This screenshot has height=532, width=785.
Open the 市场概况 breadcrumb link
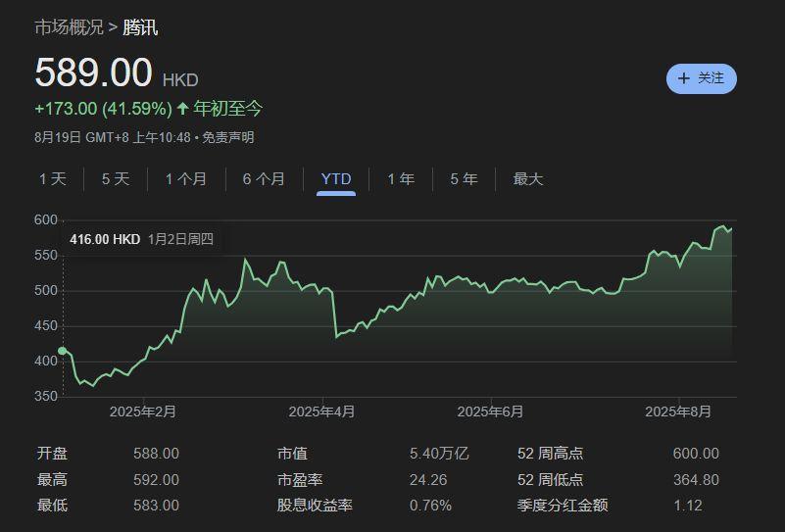[69, 27]
